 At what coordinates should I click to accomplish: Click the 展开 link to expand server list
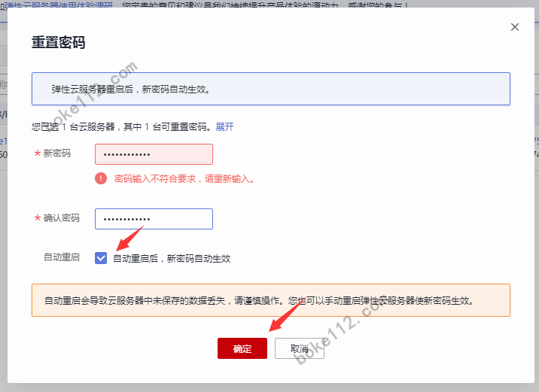point(224,126)
